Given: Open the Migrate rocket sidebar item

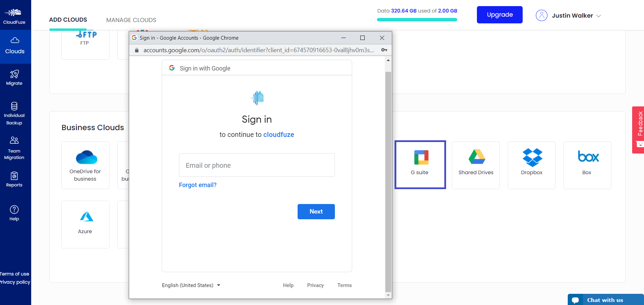Looking at the screenshot, I should (14, 78).
